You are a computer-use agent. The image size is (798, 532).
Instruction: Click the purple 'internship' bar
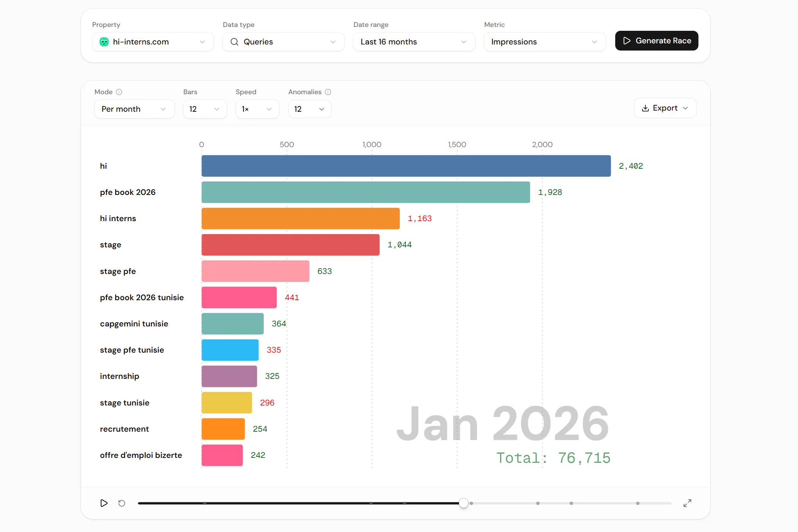229,376
